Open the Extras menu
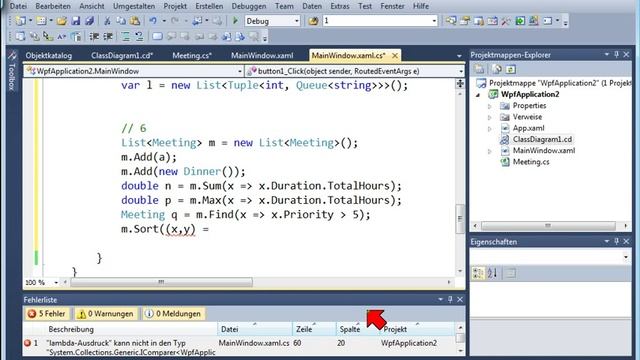The image size is (640, 360). coord(340,6)
